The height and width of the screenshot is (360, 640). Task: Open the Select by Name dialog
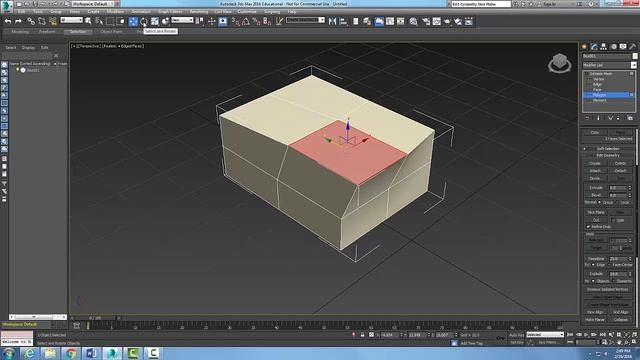tap(99, 21)
